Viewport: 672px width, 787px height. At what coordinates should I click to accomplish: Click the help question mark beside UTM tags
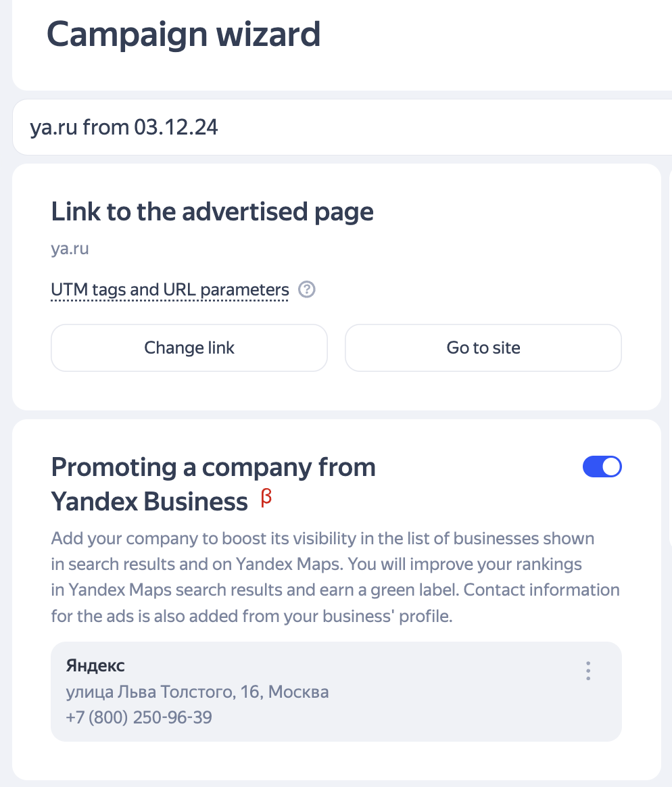[x=307, y=289]
